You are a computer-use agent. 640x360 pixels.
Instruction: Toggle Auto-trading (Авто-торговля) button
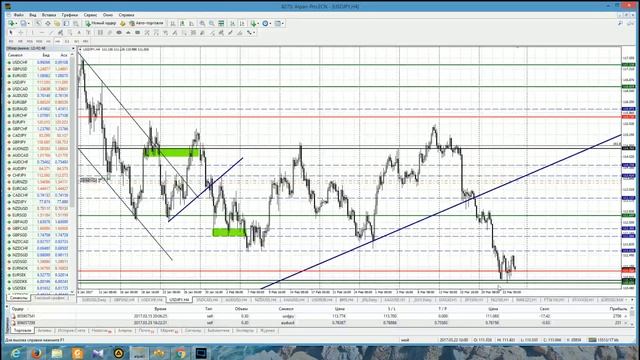coord(147,23)
